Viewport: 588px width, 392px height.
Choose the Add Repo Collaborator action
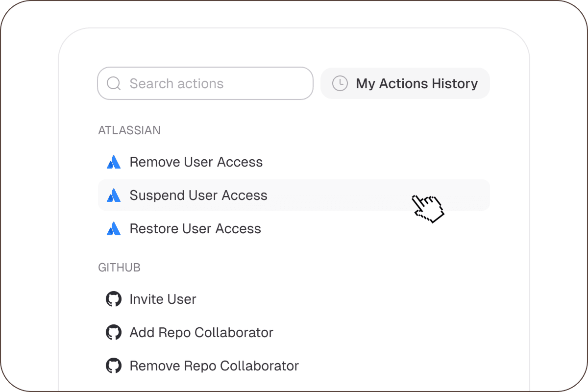click(x=201, y=333)
